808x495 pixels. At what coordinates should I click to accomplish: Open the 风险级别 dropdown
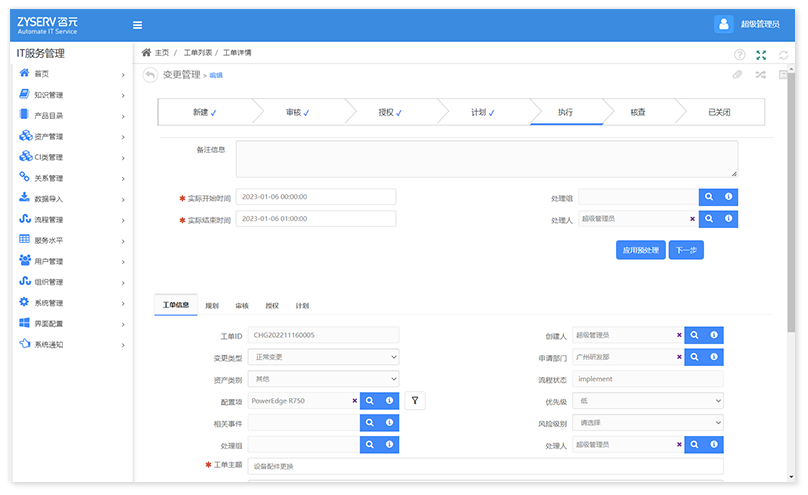(648, 423)
